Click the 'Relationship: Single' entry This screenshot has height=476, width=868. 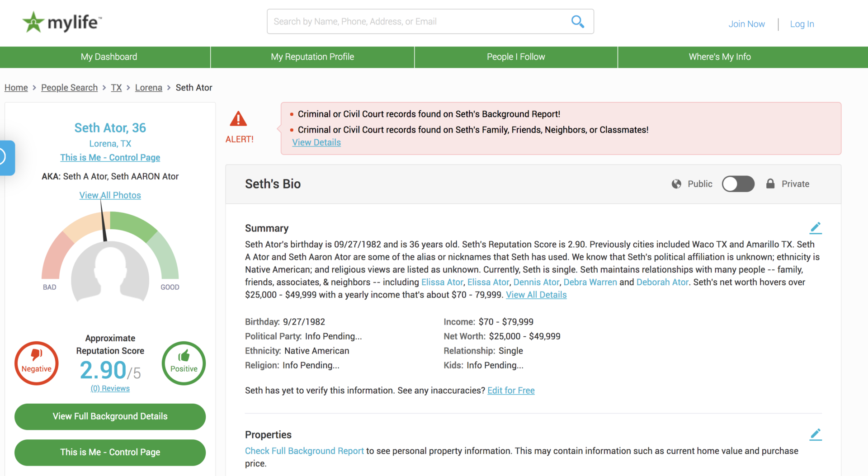pos(483,351)
